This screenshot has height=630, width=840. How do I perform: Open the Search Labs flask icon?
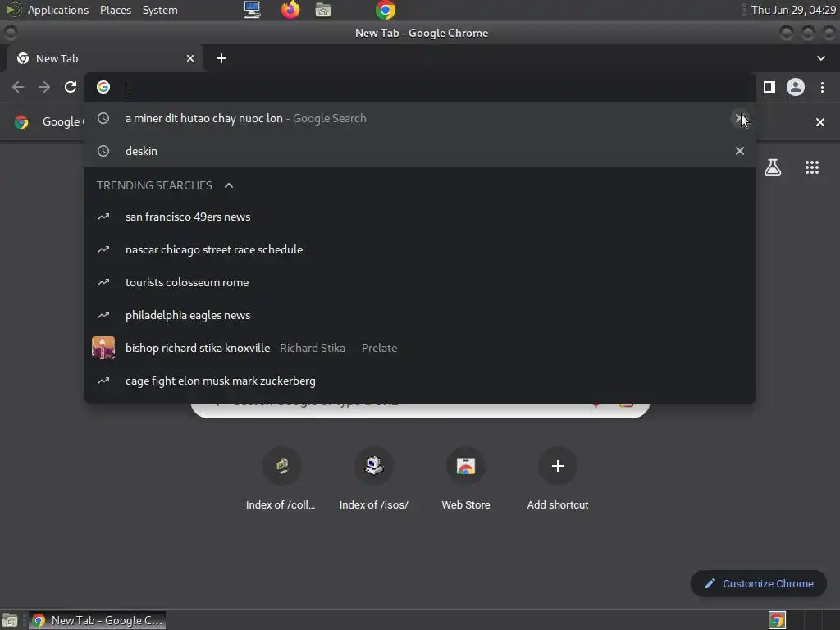pyautogui.click(x=773, y=167)
